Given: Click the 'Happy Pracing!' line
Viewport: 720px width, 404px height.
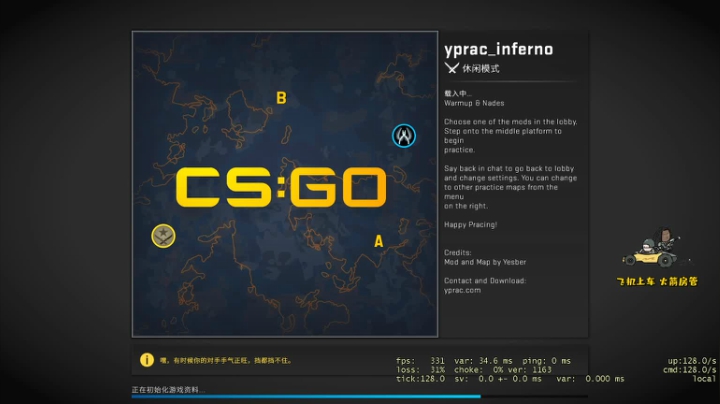Looking at the screenshot, I should (470, 224).
